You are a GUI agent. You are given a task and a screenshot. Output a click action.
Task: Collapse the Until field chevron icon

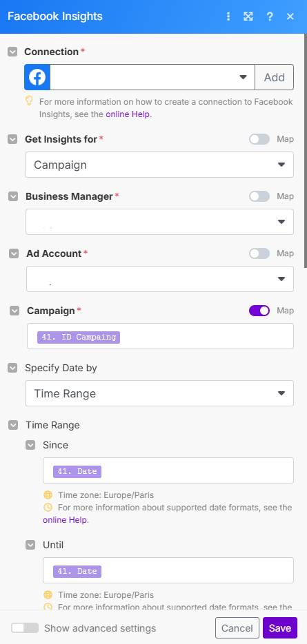[x=30, y=545]
